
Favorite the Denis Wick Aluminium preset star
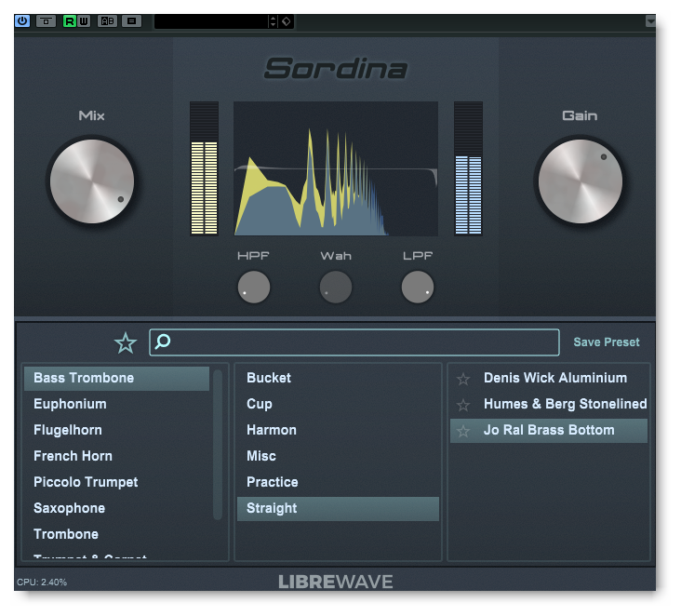tap(463, 379)
